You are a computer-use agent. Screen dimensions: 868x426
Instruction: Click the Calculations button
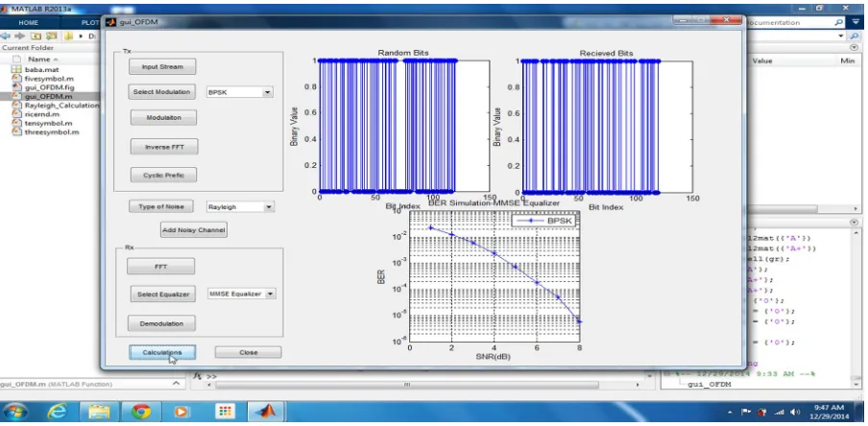click(162, 352)
